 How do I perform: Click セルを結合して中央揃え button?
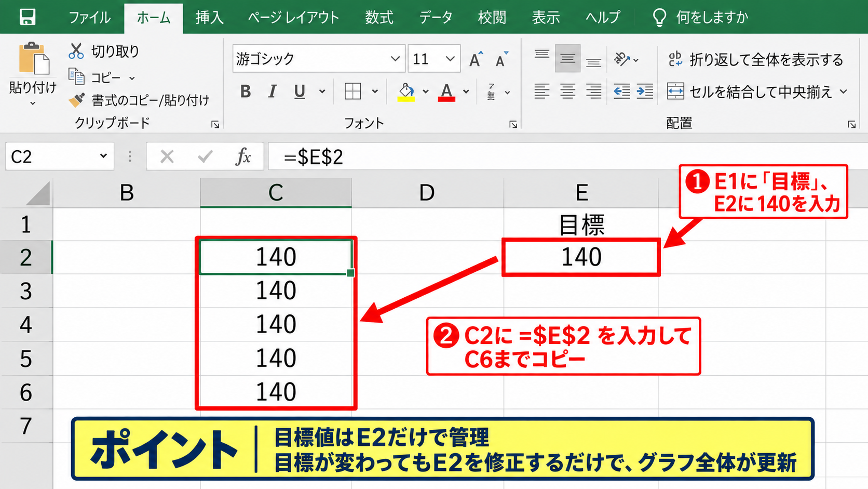[751, 91]
